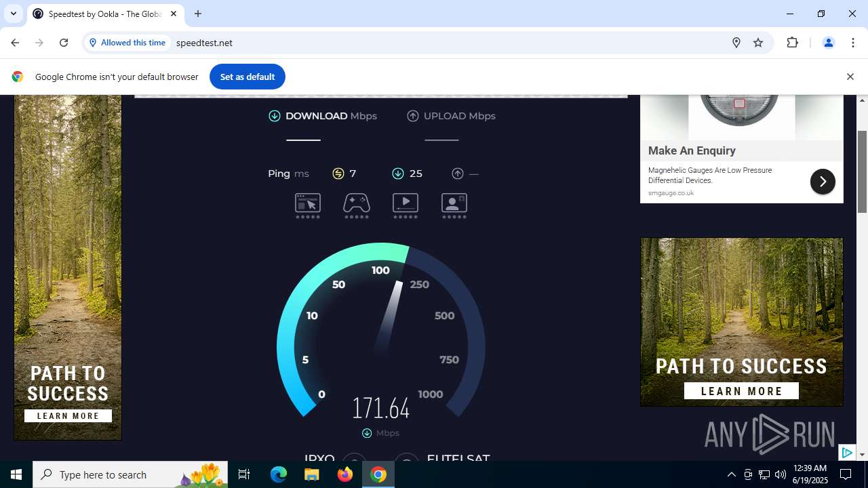Open Task View in the taskbar
This screenshot has width=868, height=488.
point(244,474)
